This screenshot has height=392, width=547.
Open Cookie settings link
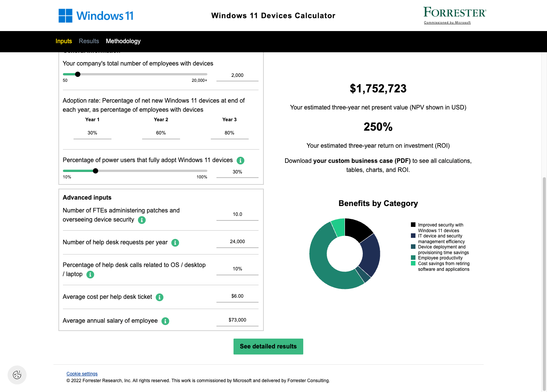point(82,374)
